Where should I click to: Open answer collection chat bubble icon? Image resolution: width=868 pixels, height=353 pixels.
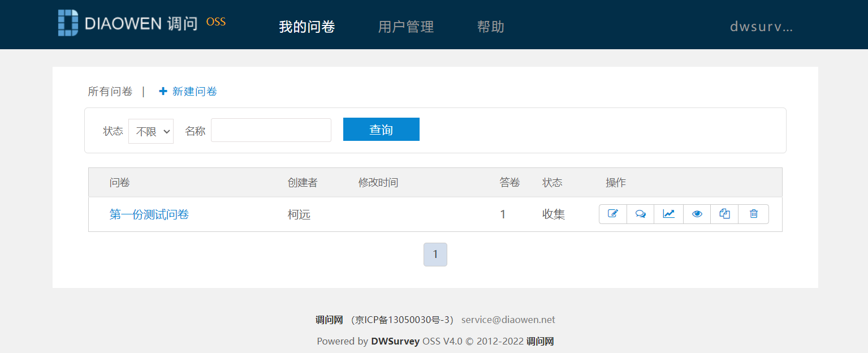(641, 214)
